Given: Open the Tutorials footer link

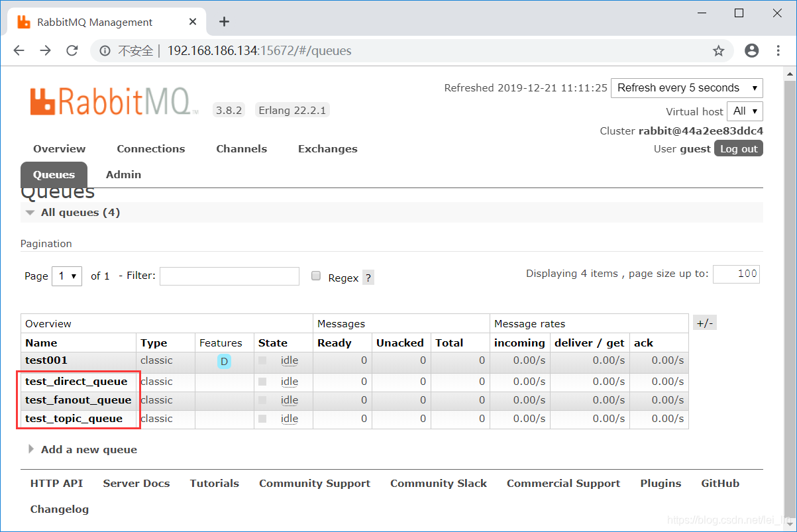Looking at the screenshot, I should (x=215, y=484).
